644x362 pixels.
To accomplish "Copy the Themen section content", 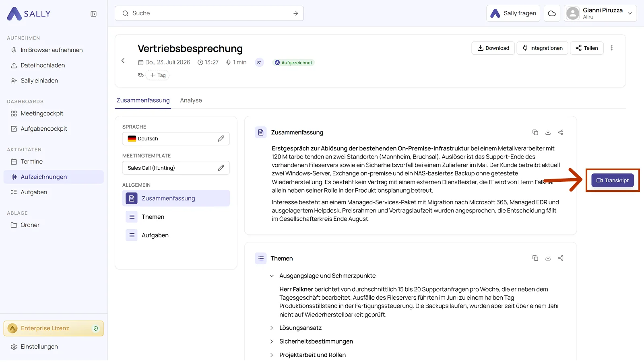I will tap(535, 258).
